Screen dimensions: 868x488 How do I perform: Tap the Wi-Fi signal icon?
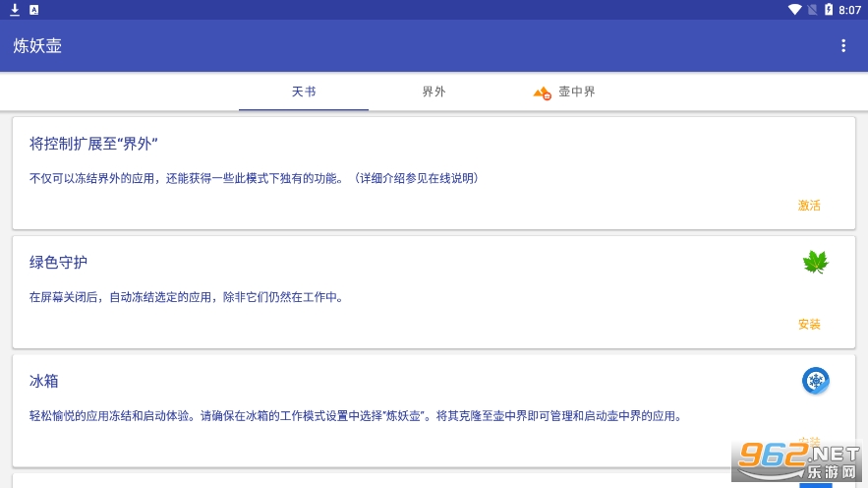pyautogui.click(x=794, y=9)
